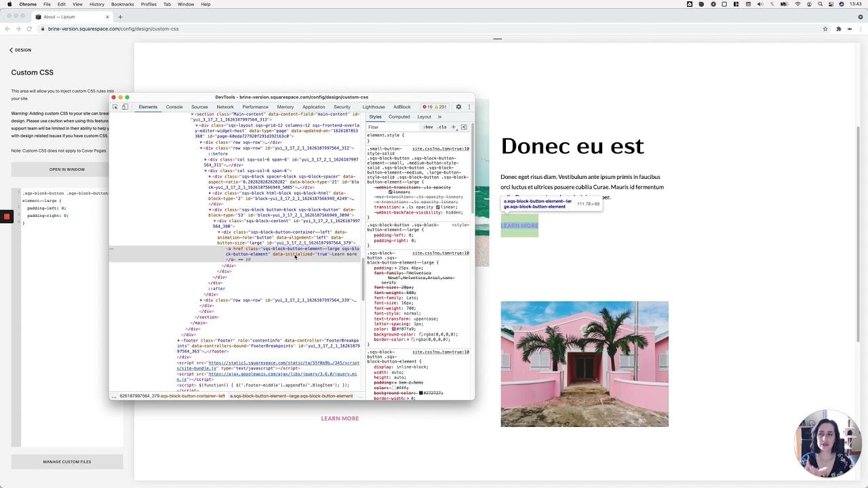Open the #272727 background-color swatch
The width and height of the screenshot is (868, 488).
(x=421, y=393)
